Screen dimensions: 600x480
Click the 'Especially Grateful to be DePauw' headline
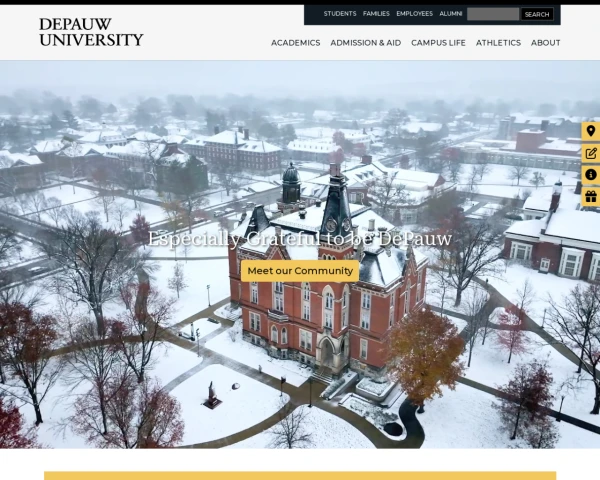tap(300, 238)
